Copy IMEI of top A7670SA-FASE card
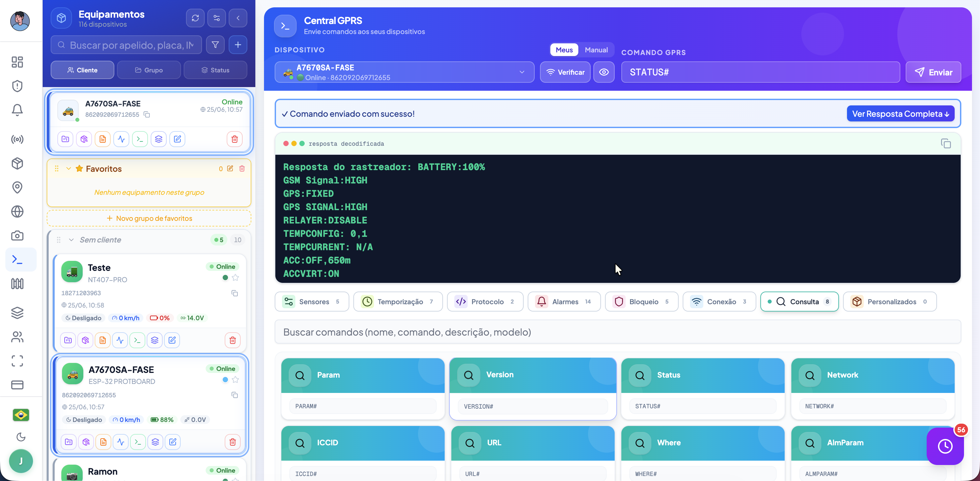The width and height of the screenshot is (980, 481). pos(147,115)
